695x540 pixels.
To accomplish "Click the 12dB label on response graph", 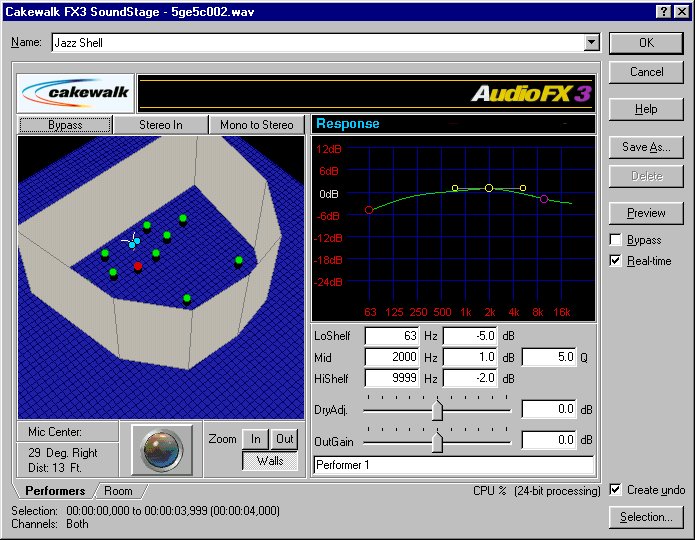I will tap(328, 149).
